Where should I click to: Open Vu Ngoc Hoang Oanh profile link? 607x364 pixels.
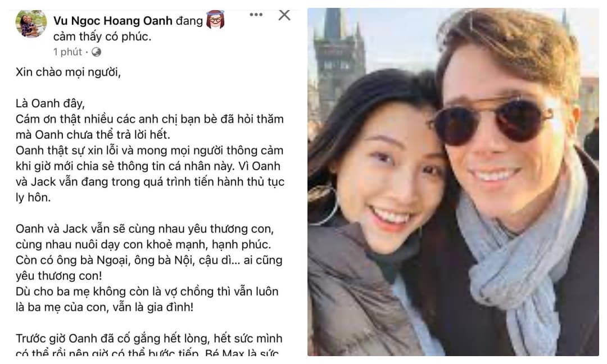point(112,20)
